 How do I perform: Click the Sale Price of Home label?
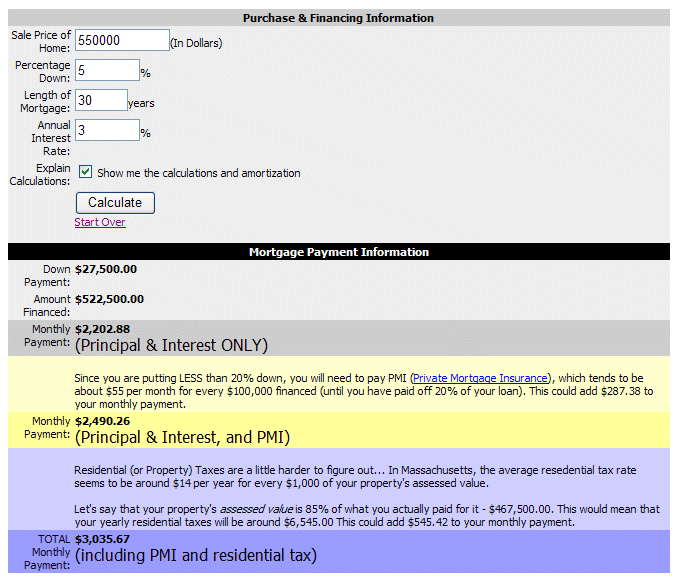click(41, 42)
